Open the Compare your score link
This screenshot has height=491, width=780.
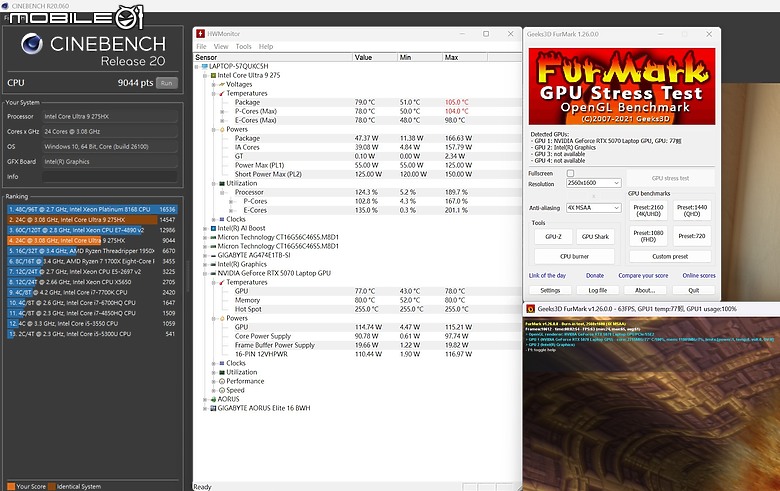click(643, 276)
